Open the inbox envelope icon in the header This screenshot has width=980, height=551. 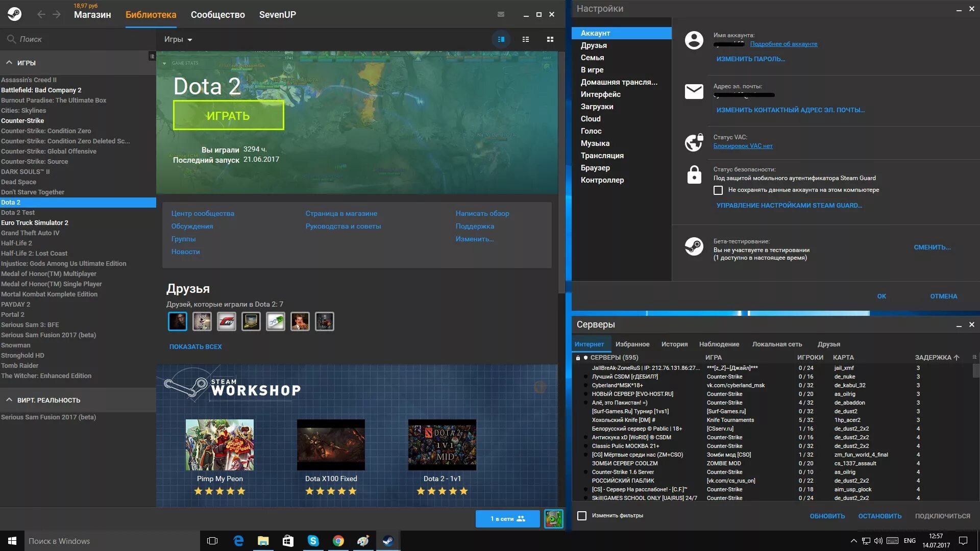tap(501, 14)
